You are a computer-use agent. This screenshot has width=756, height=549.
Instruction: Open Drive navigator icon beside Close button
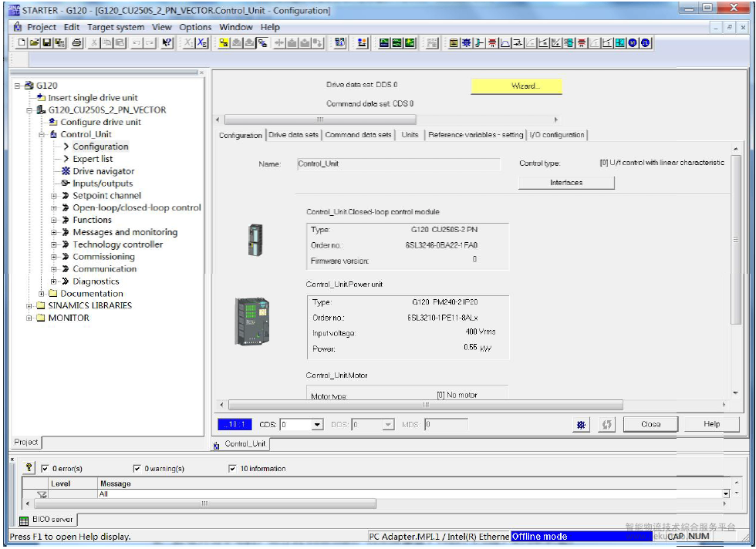(581, 424)
